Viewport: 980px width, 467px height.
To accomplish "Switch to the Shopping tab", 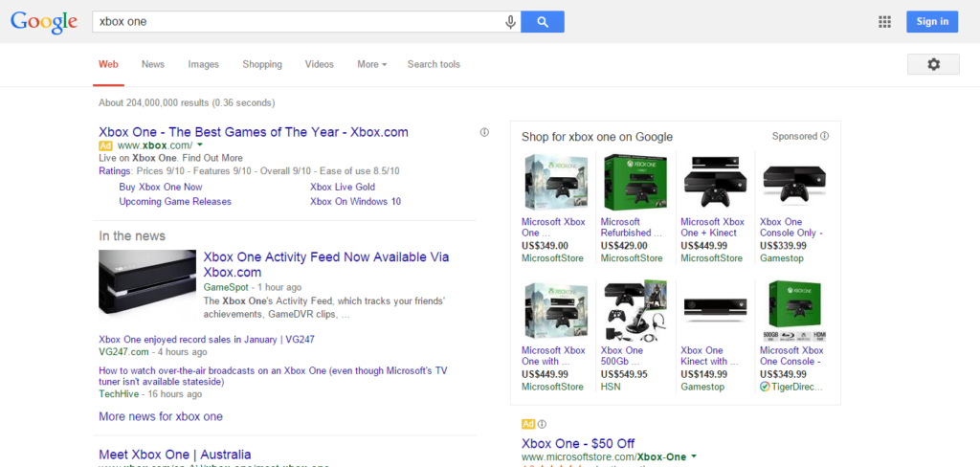I will coord(262,64).
